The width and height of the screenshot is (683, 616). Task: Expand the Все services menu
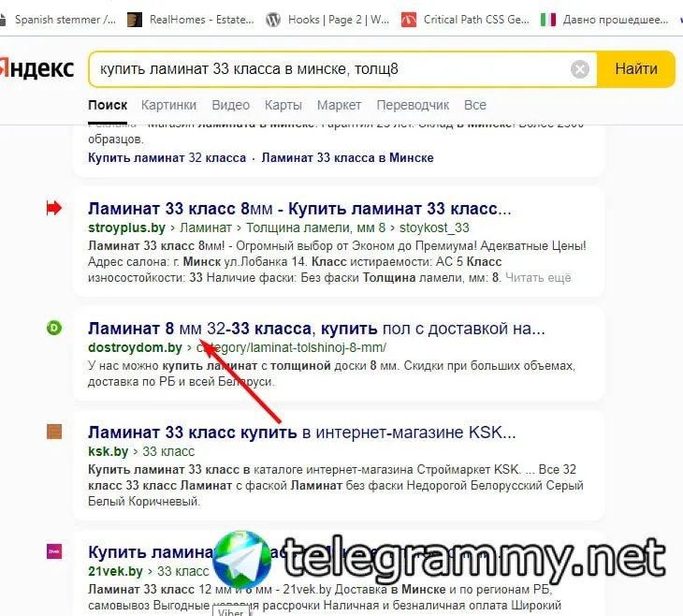pyautogui.click(x=474, y=105)
